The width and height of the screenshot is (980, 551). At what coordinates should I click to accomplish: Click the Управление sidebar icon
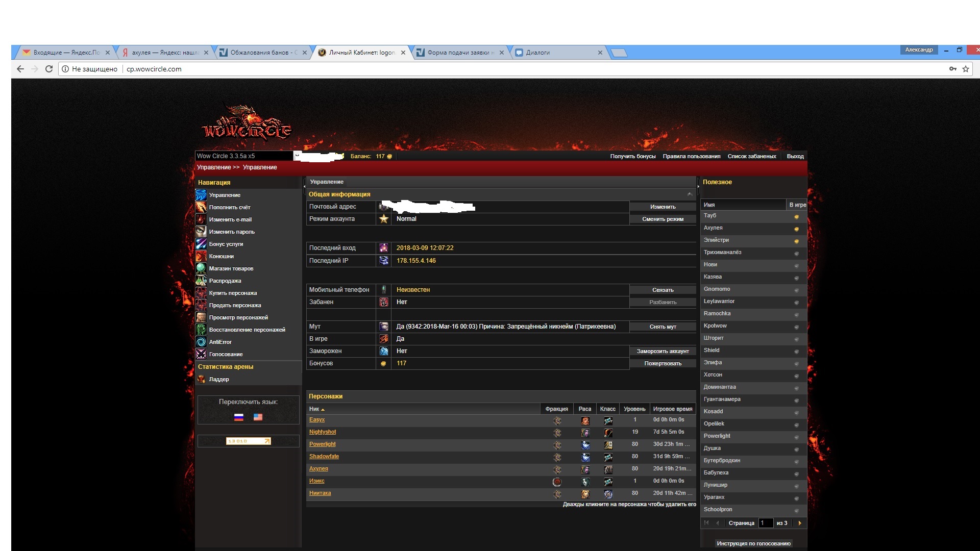(x=201, y=195)
